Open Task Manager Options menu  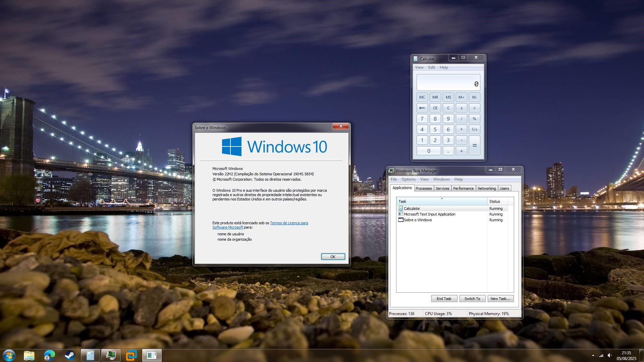[408, 179]
